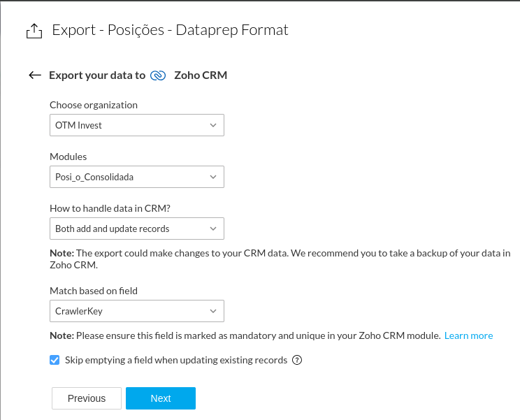Click chevron on Both add and update field
The height and width of the screenshot is (420, 520).
coord(213,229)
